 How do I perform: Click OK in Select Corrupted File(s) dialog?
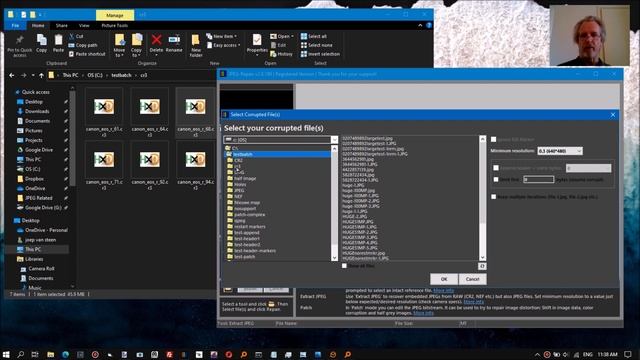(x=444, y=279)
